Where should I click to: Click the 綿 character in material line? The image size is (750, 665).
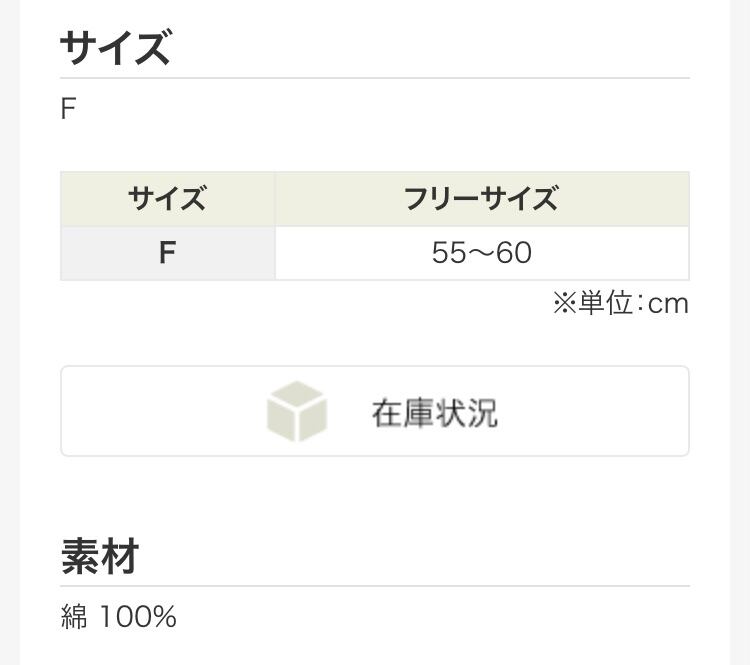pos(74,617)
